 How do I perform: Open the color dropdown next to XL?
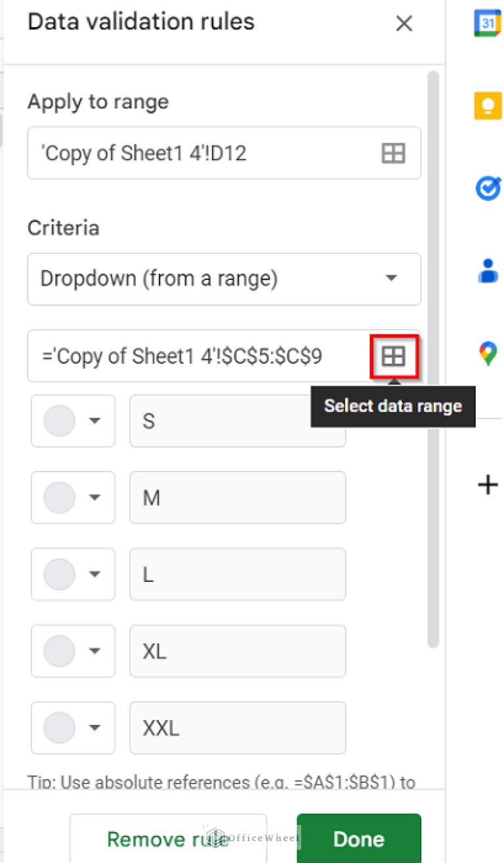click(72, 651)
